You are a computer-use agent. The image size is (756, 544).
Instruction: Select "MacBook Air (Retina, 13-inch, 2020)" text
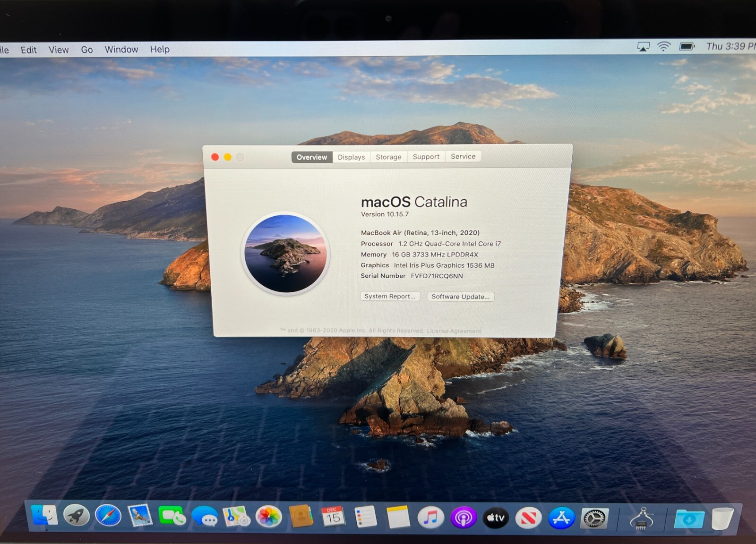click(x=420, y=233)
